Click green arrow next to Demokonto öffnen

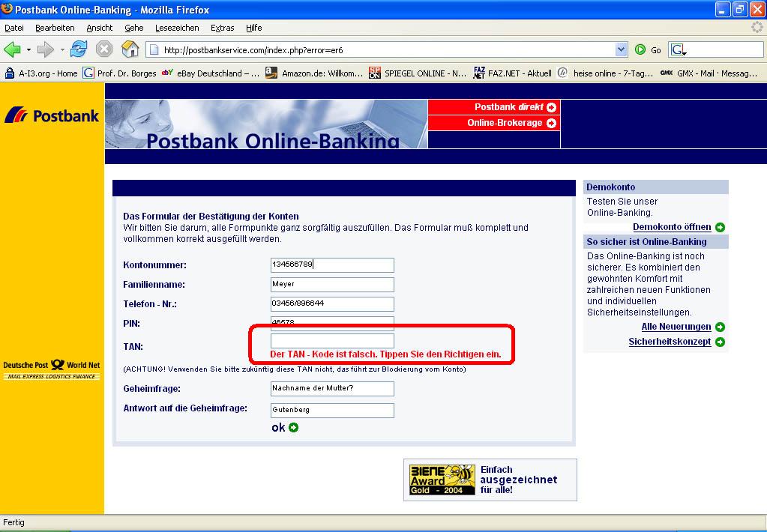click(720, 227)
